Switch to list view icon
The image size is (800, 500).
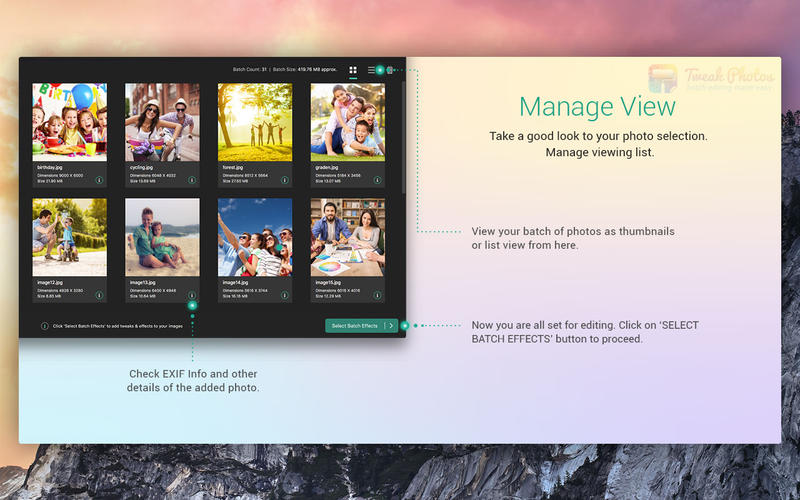click(x=371, y=70)
